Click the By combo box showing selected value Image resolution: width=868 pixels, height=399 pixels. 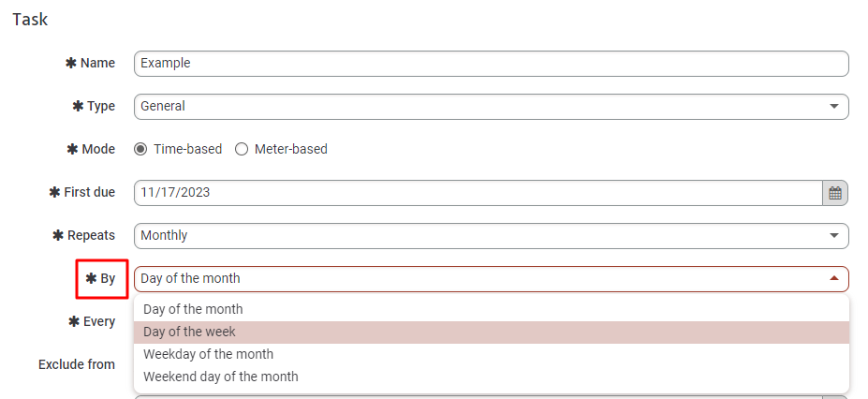(491, 279)
